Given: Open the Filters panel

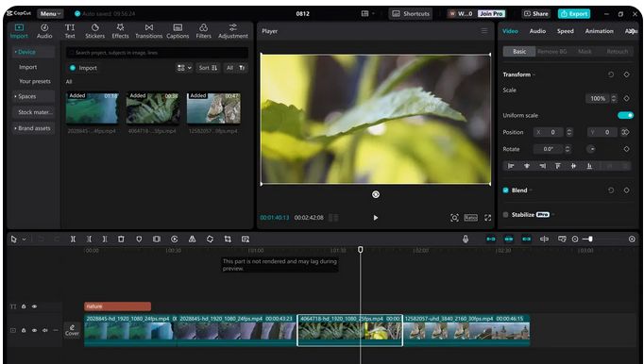Looking at the screenshot, I should (x=203, y=31).
